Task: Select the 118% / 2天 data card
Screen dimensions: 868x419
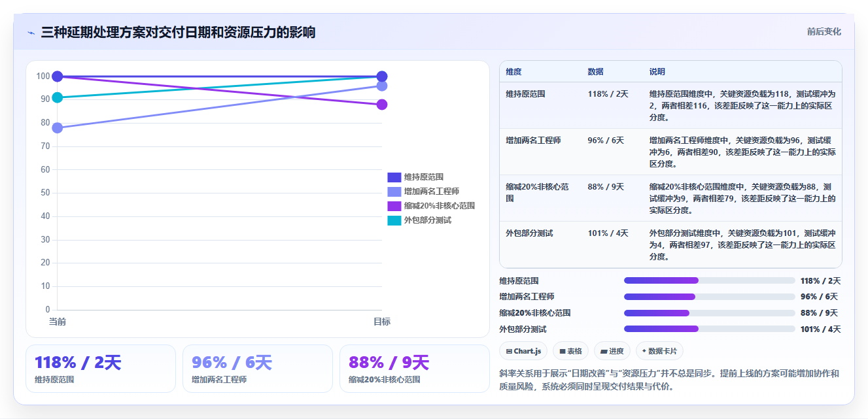Action: [101, 369]
